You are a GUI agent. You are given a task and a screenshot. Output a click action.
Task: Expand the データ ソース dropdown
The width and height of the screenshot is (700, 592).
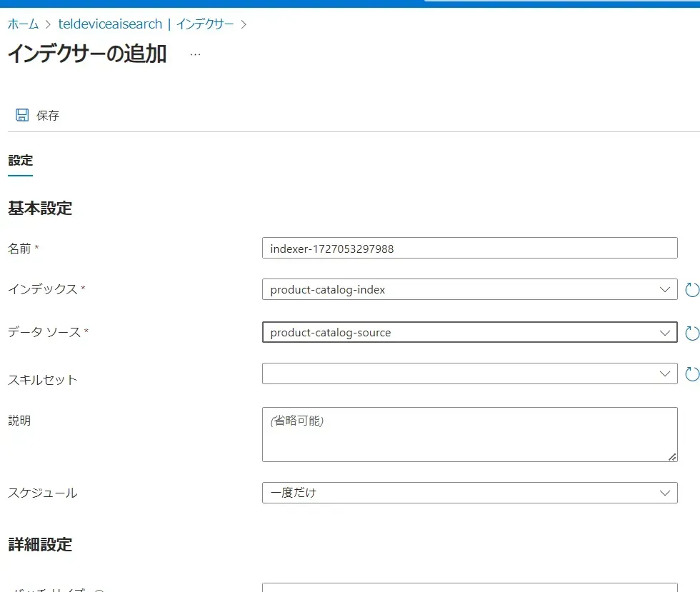(469, 332)
